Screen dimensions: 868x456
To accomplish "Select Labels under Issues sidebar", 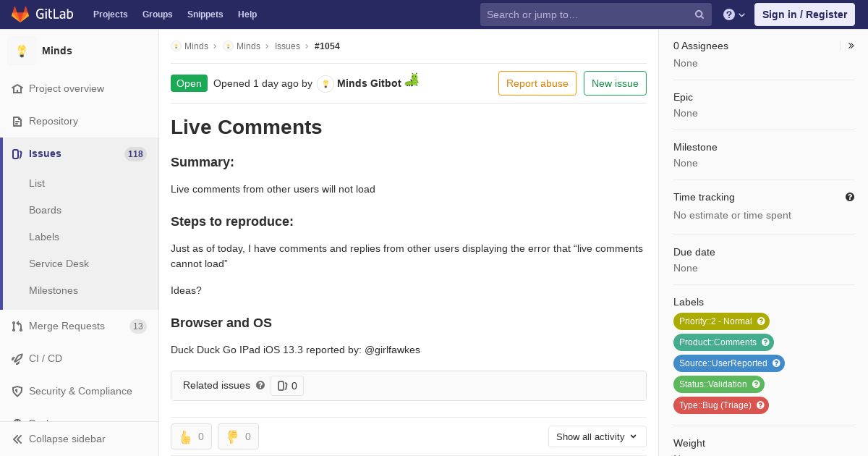I will 44,237.
